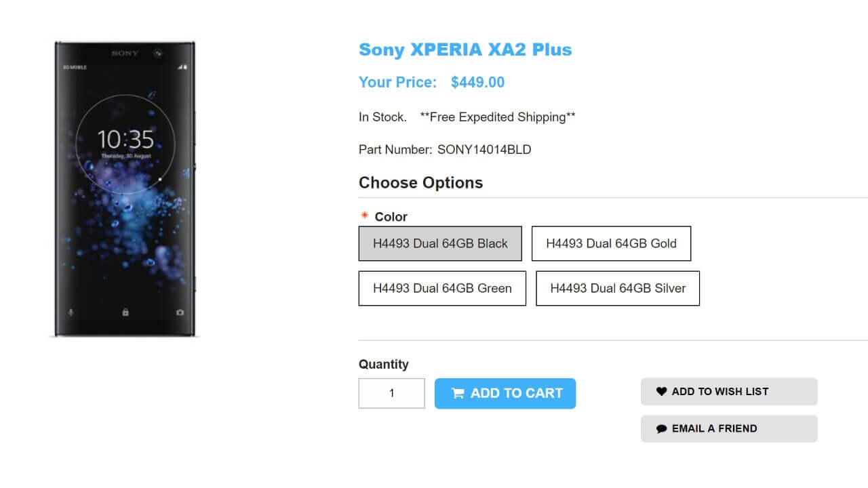Click the red asterisk beside Color
868x488 pixels.
(x=364, y=216)
